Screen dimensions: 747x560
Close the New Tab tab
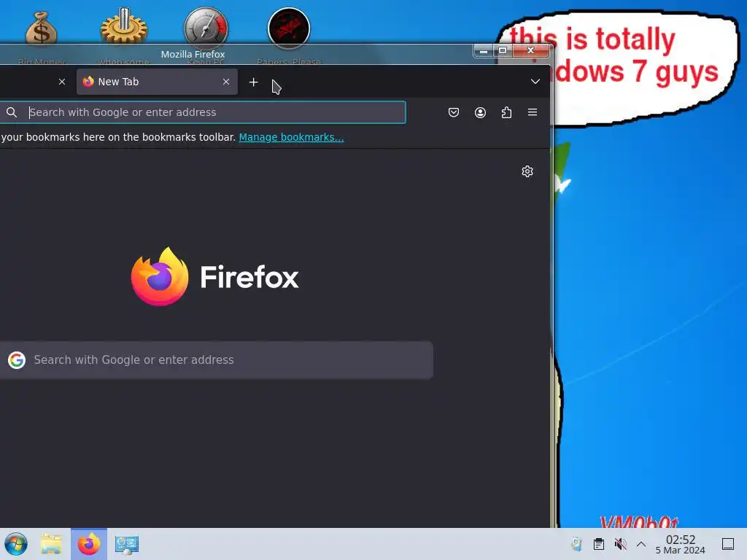click(x=226, y=82)
